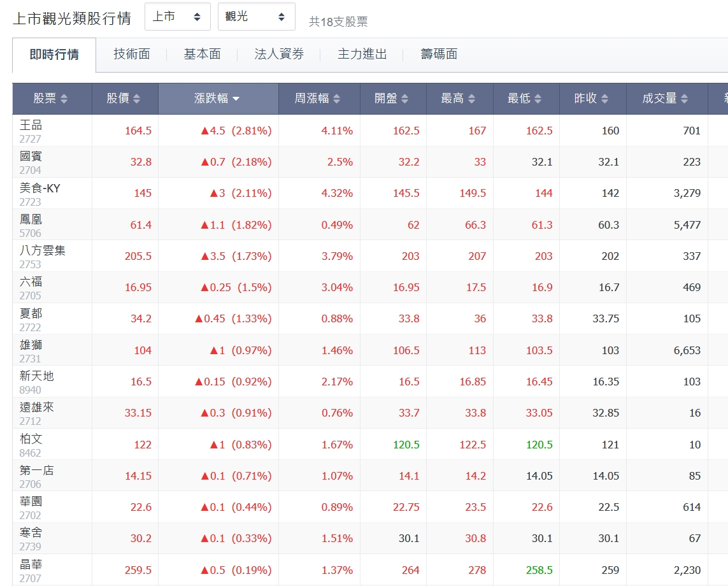This screenshot has height=586, width=728.
Task: Toggle 漲跌幅 descending sort arrow
Action: (x=236, y=99)
